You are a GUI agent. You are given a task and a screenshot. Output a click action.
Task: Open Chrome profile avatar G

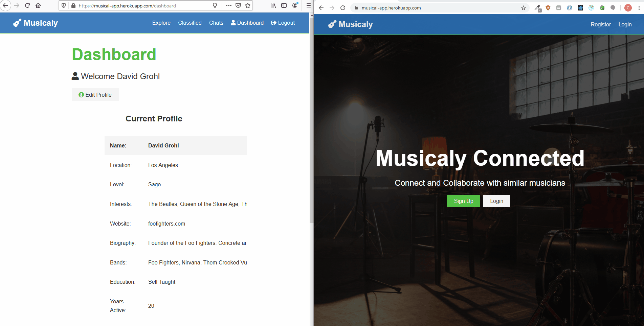(x=628, y=8)
